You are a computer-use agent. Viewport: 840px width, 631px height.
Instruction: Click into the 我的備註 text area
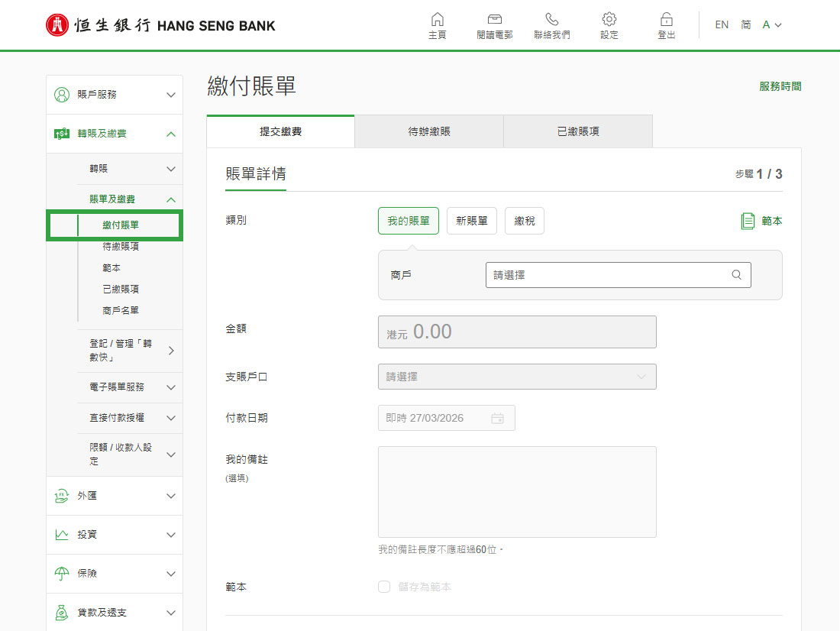pyautogui.click(x=517, y=492)
